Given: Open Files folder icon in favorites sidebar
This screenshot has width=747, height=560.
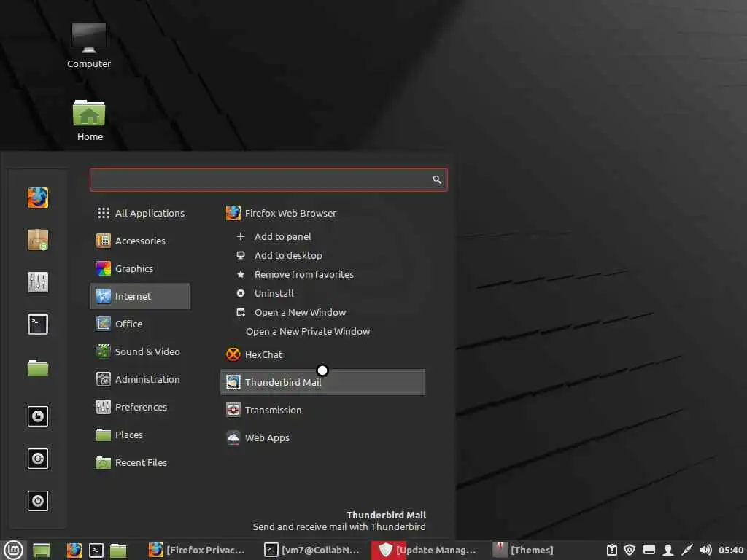Looking at the screenshot, I should coord(38,367).
